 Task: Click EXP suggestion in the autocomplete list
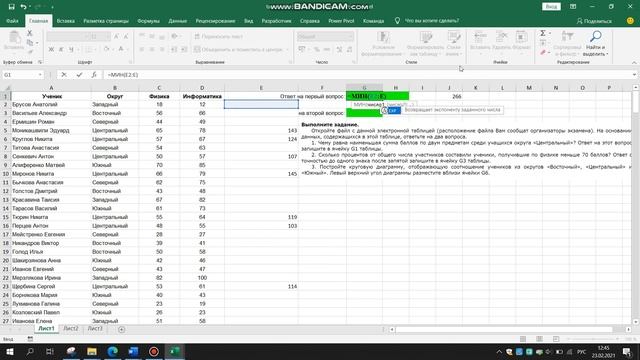pos(393,111)
